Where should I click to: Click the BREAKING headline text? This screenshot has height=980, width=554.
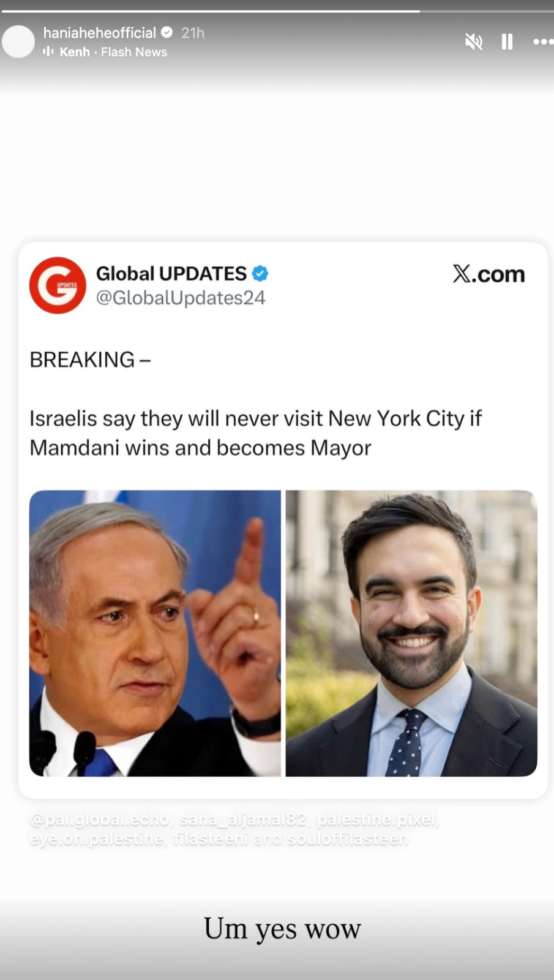[x=90, y=360]
